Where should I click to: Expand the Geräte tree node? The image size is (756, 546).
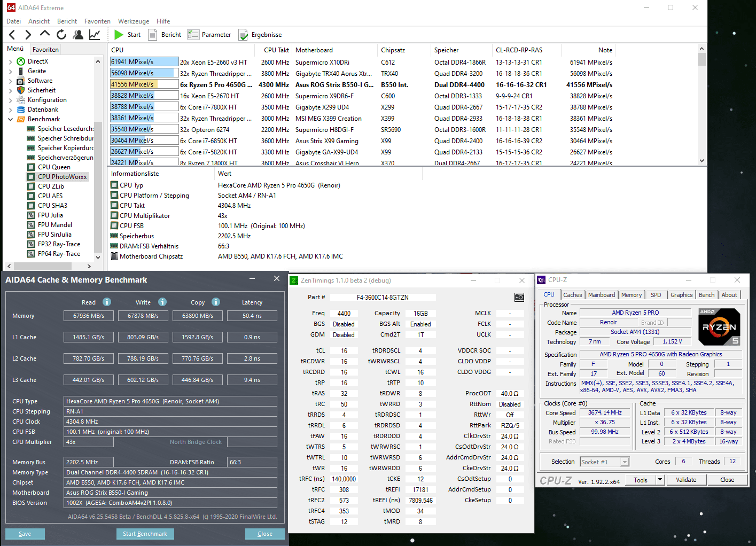10,71
